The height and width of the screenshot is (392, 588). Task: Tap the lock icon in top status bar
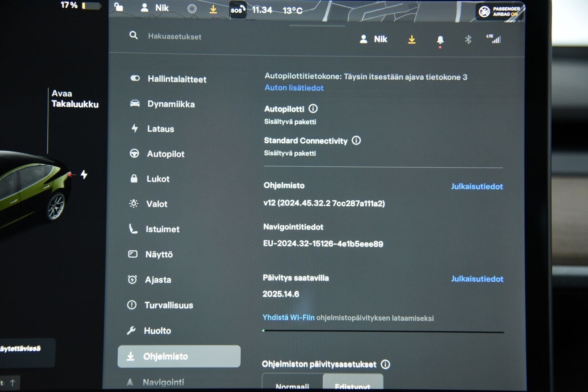tap(118, 7)
